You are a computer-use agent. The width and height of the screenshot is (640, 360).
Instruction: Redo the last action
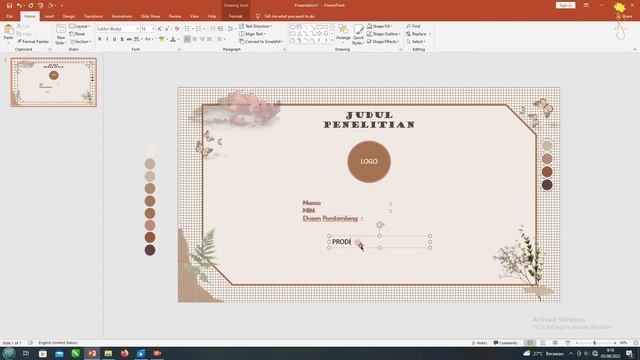coord(31,5)
